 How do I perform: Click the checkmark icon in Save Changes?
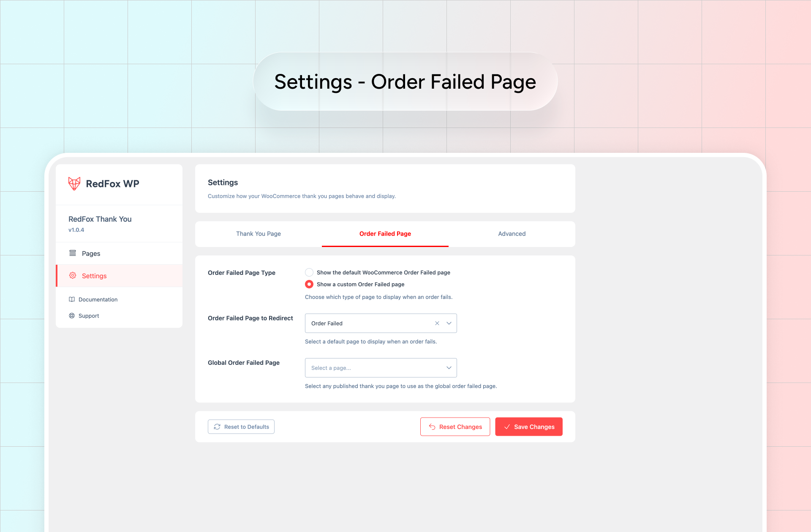pos(507,426)
